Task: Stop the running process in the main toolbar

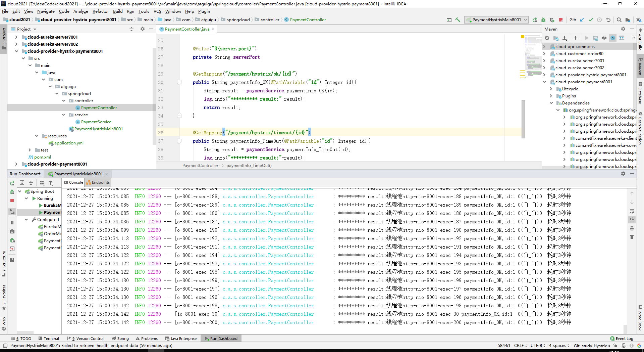Action: (561, 20)
